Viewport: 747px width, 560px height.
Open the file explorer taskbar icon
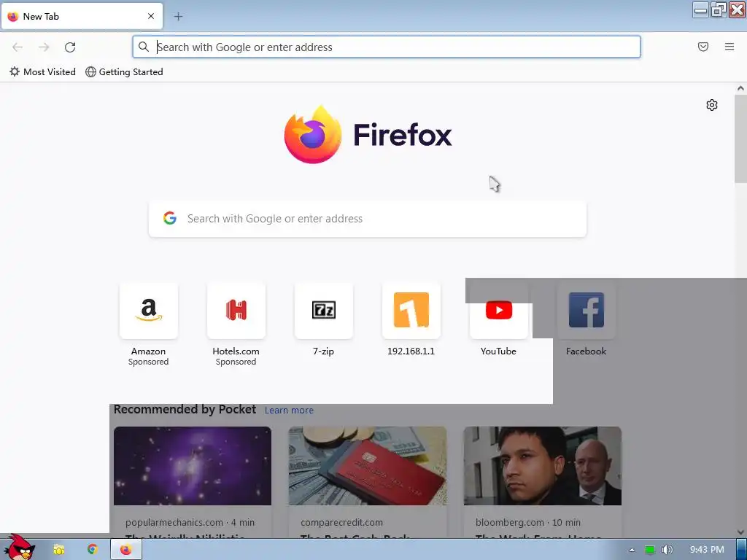58,550
